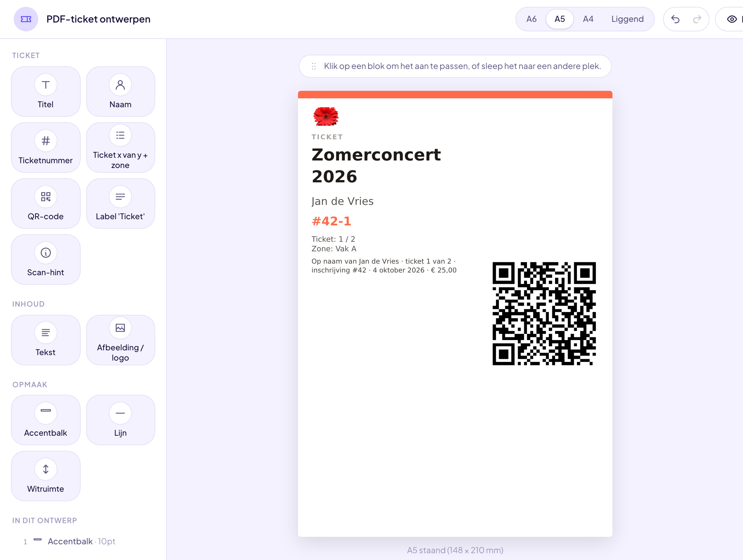Add the Scan-hint block
743x560 pixels.
(46, 260)
